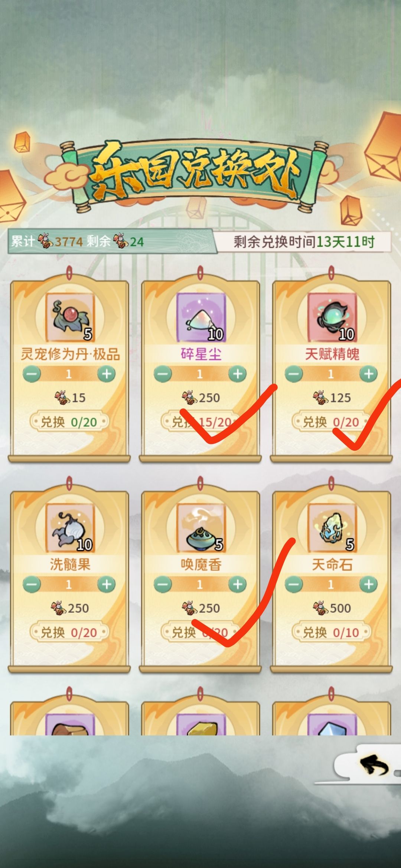Increase quantity for 天赋精魄

pyautogui.click(x=369, y=374)
